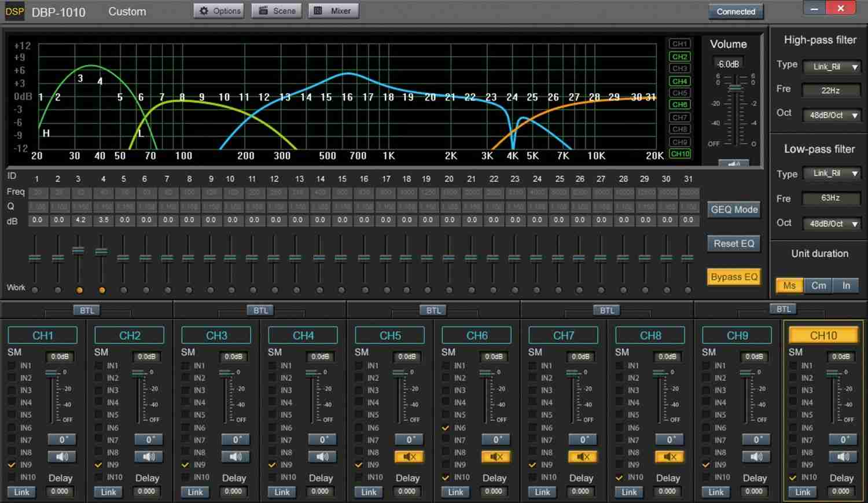
Task: Click the Link button under CH1
Action: point(22,492)
